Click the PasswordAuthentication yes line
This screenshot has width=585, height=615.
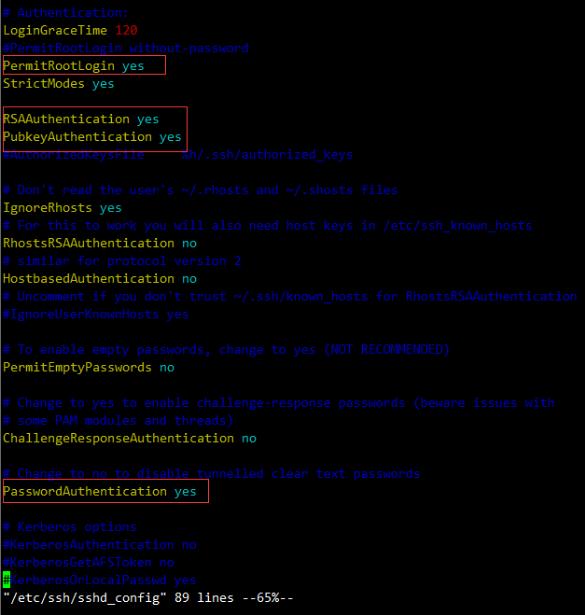pyautogui.click(x=100, y=491)
